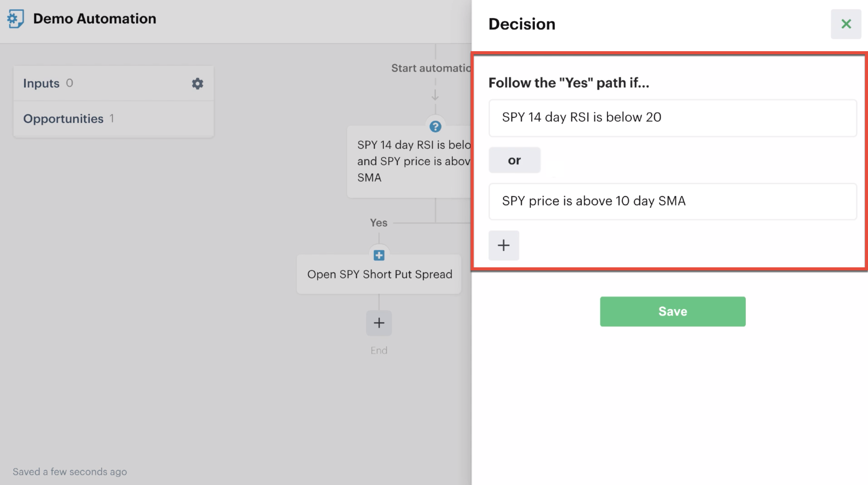This screenshot has width=868, height=485.
Task: Click the "Saved a few seconds ago" status
Action: click(x=70, y=471)
